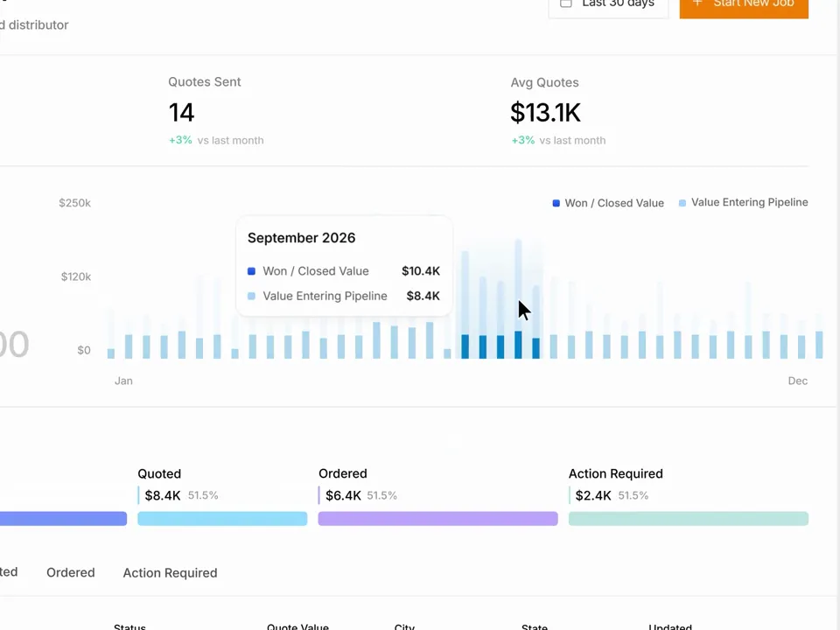Sort table by the Updated column header

670,626
